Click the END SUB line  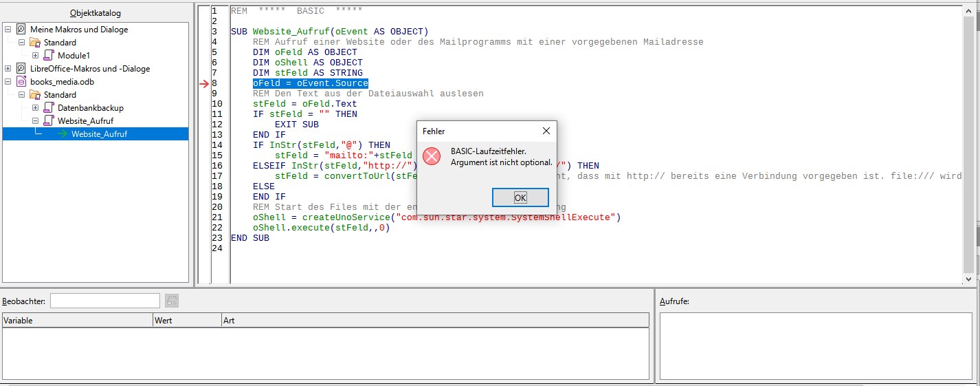(x=250, y=238)
